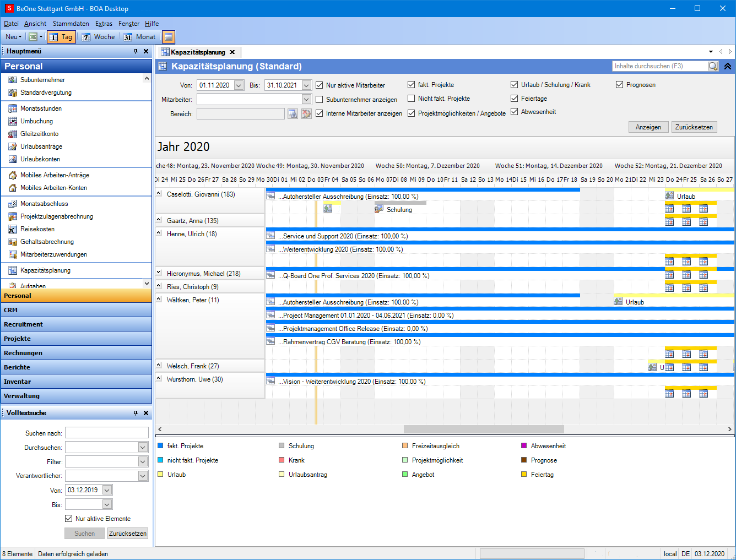The height and width of the screenshot is (560, 736).
Task: Click the Anzeigen button
Action: (648, 127)
